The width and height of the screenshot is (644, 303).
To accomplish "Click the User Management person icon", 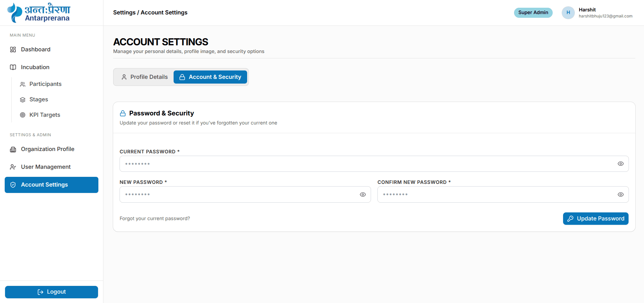I will [13, 167].
